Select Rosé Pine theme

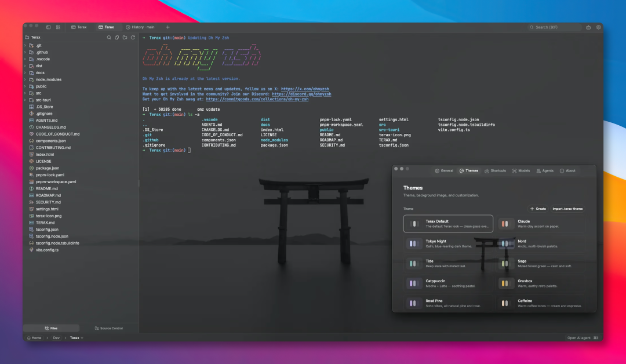(x=448, y=303)
